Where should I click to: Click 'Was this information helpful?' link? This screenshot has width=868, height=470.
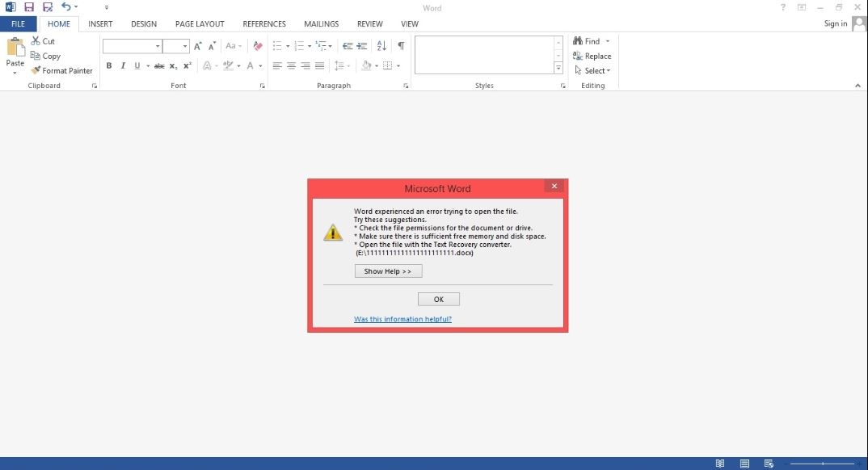[x=402, y=319]
